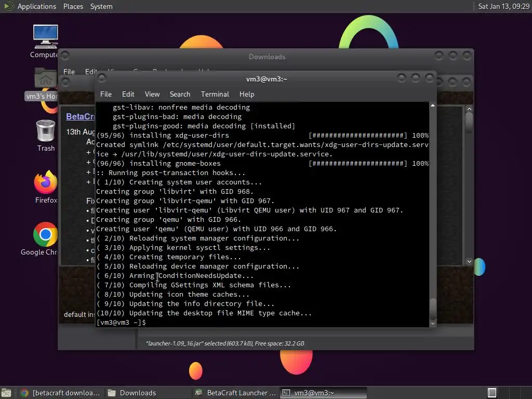Click the vm3@vm3:~ terminal title bar
Viewport: 532px width, 399px height.
tap(267, 79)
